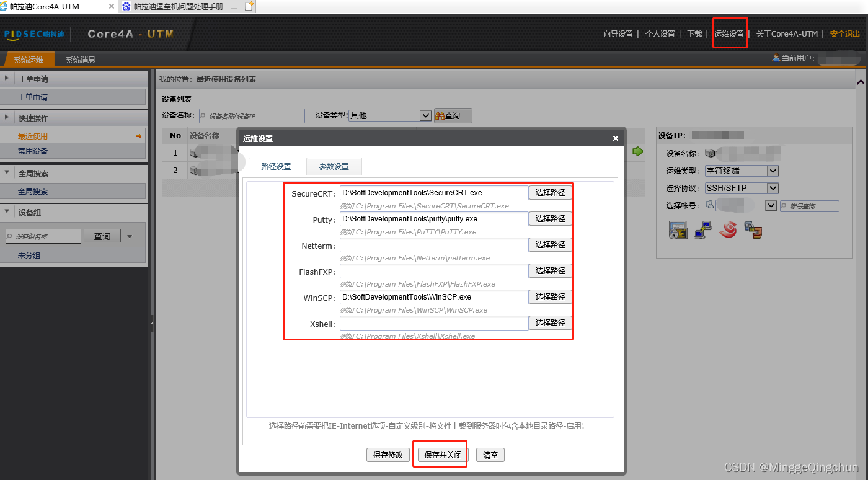868x480 pixels.
Task: Select the 系统运维 tab
Action: coord(29,60)
